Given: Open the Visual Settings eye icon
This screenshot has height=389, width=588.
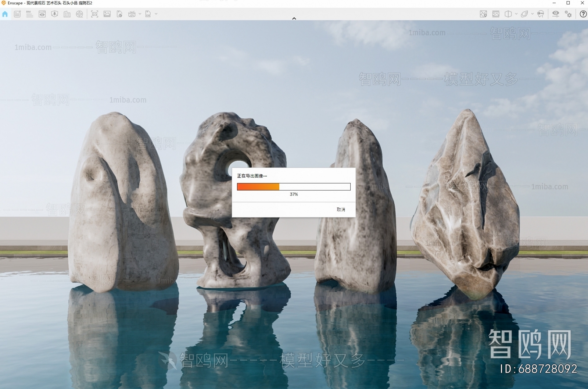Looking at the screenshot, I should point(556,14).
